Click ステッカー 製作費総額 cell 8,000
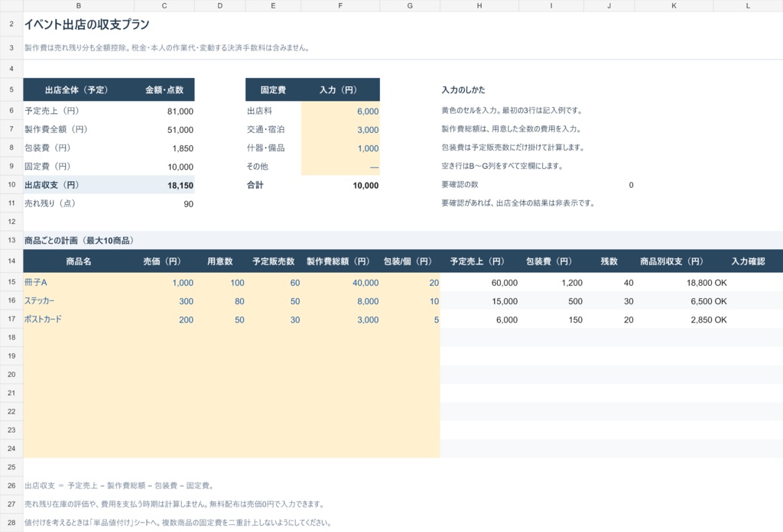Screen dimensions: 783x532 coord(340,301)
